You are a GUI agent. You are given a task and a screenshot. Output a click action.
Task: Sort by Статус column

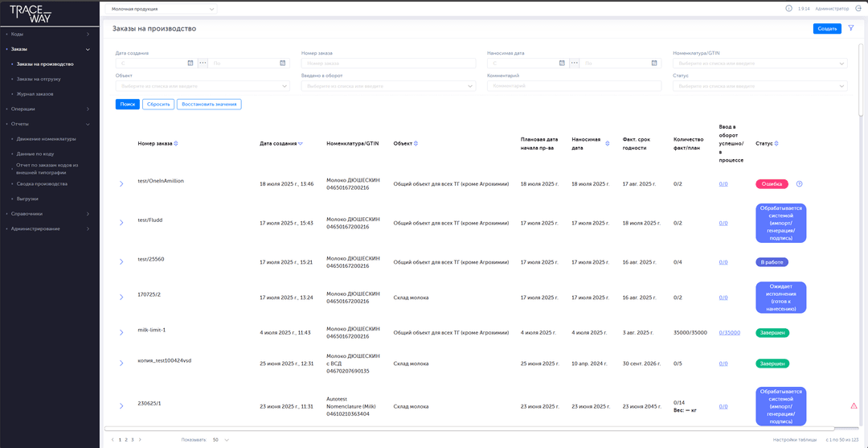[776, 143]
